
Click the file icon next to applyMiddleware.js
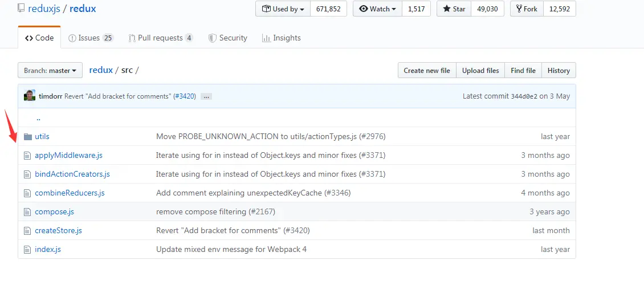27,155
